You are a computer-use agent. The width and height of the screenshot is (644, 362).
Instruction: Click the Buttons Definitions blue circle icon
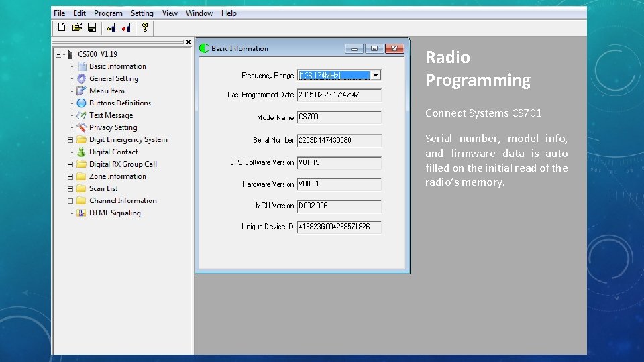pyautogui.click(x=81, y=103)
